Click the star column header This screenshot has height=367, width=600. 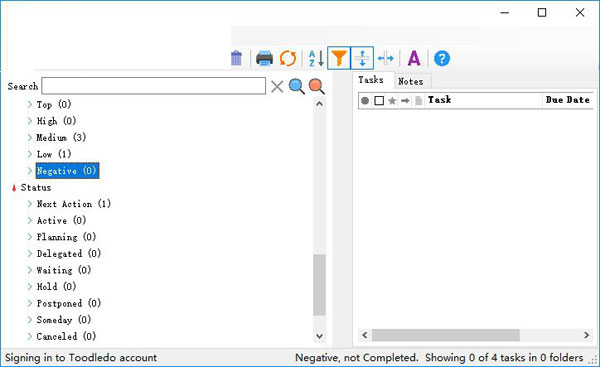[392, 101]
